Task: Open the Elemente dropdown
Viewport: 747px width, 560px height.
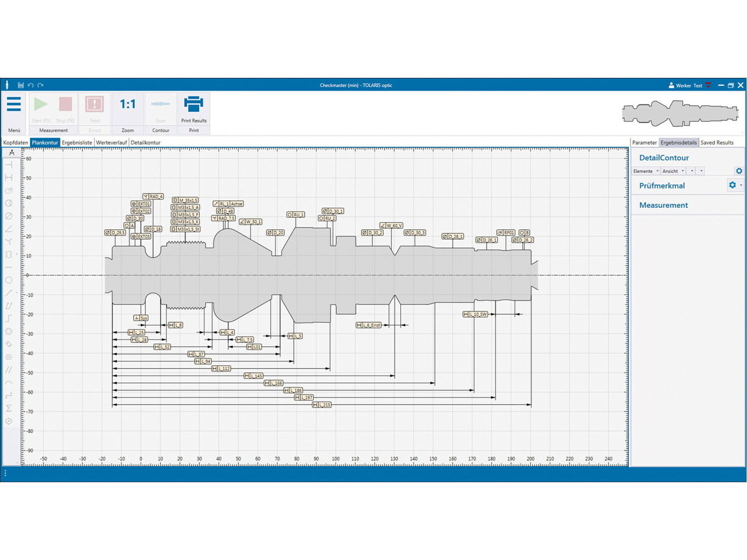Action: 646,171
